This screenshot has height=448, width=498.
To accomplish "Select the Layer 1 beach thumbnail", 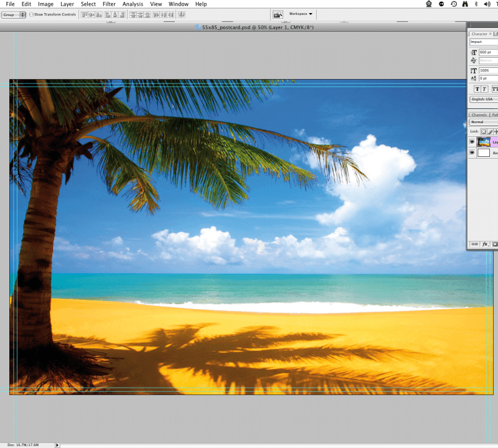I will click(484, 142).
